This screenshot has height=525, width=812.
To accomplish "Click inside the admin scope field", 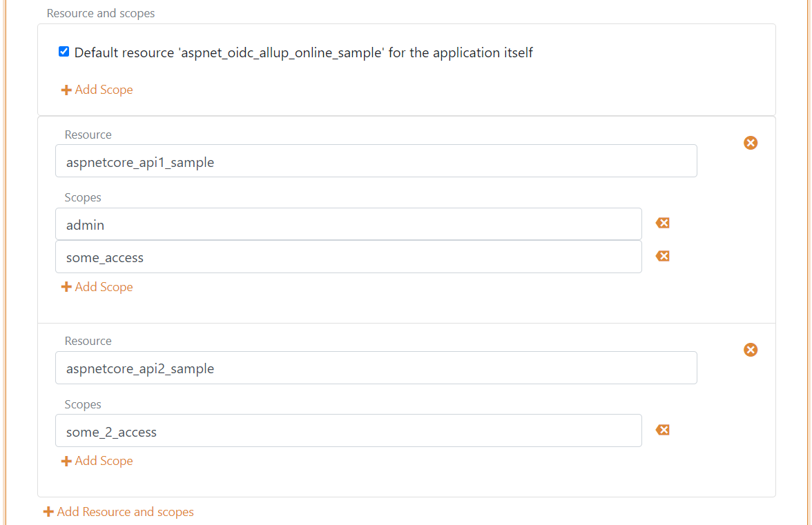I will coord(348,224).
